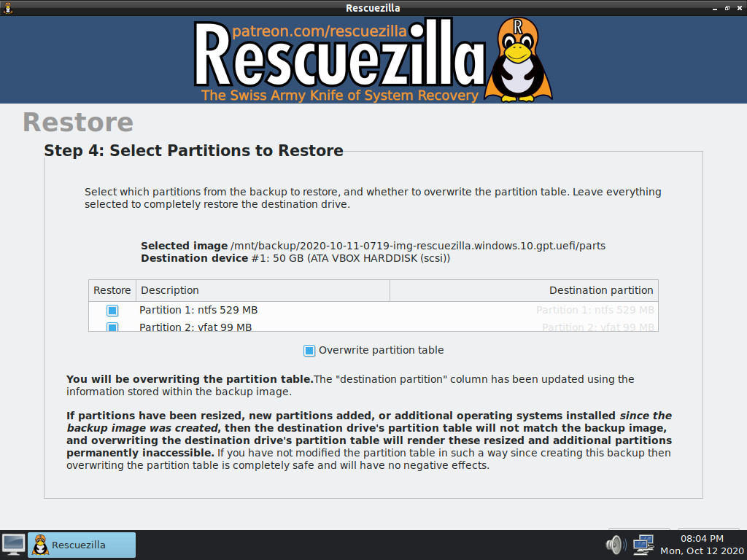Click the Rescuezilla taskbar window button
Screen dimensions: 747x560
pyautogui.click(x=82, y=545)
